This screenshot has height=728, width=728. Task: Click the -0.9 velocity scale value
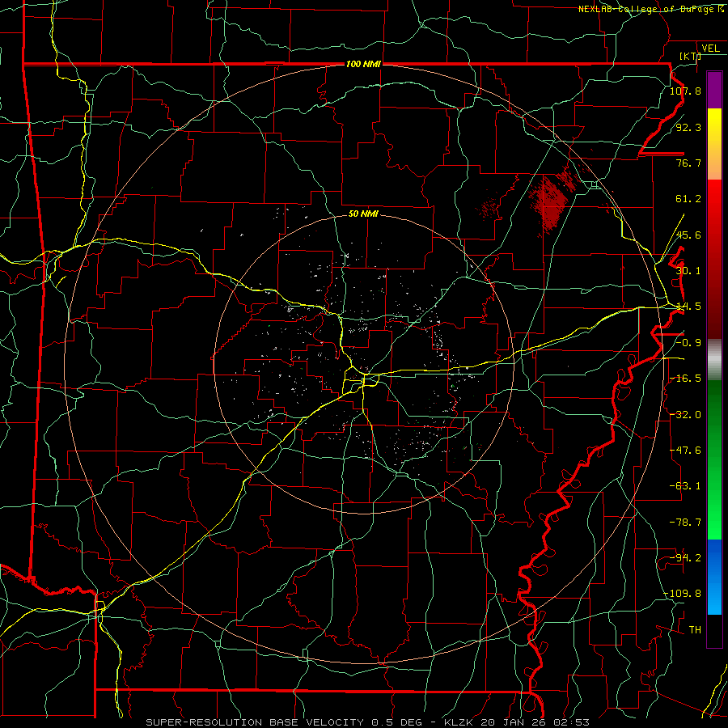(688, 343)
